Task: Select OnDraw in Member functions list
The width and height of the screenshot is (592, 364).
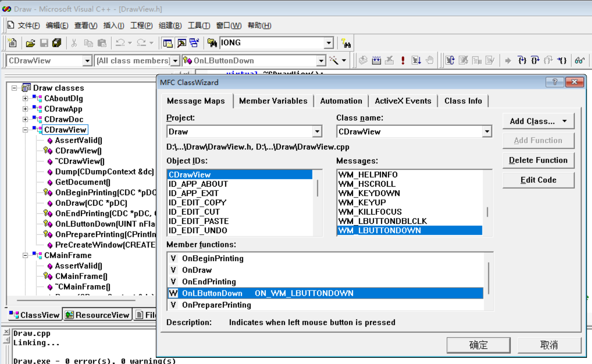Action: click(x=326, y=270)
